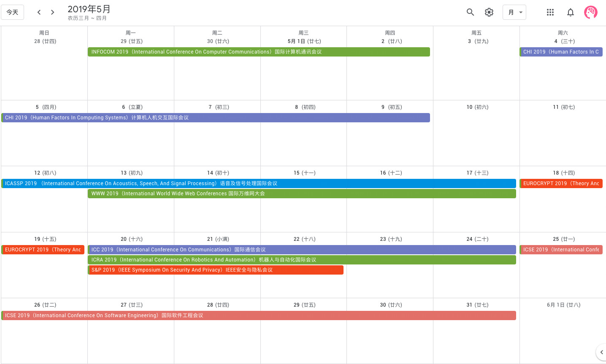Open S&P 2019 event bar
The image size is (606, 364).
pyautogui.click(x=216, y=270)
